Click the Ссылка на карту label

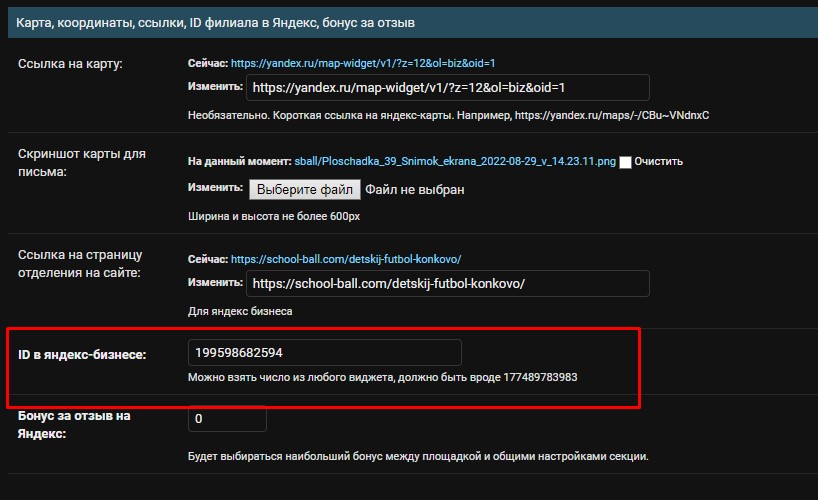(70, 64)
